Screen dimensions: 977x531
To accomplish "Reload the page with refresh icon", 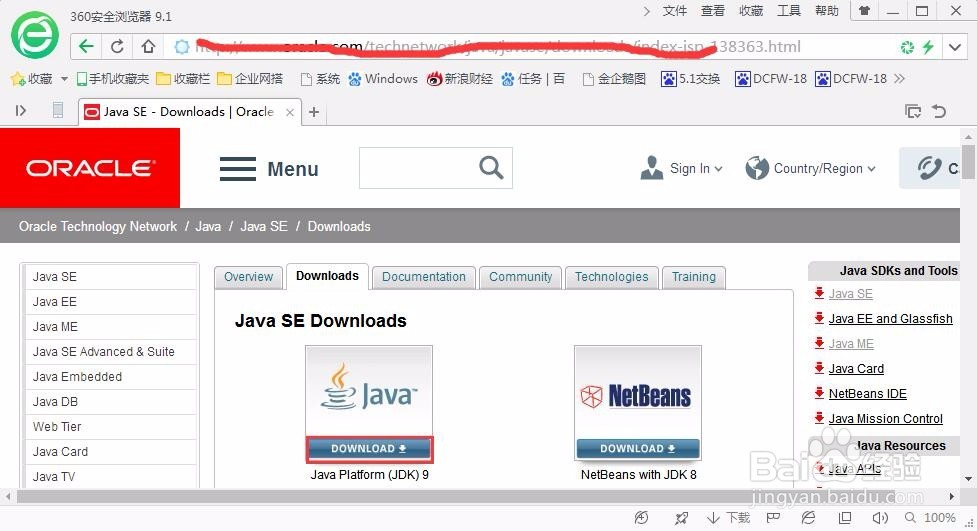I will coord(117,47).
